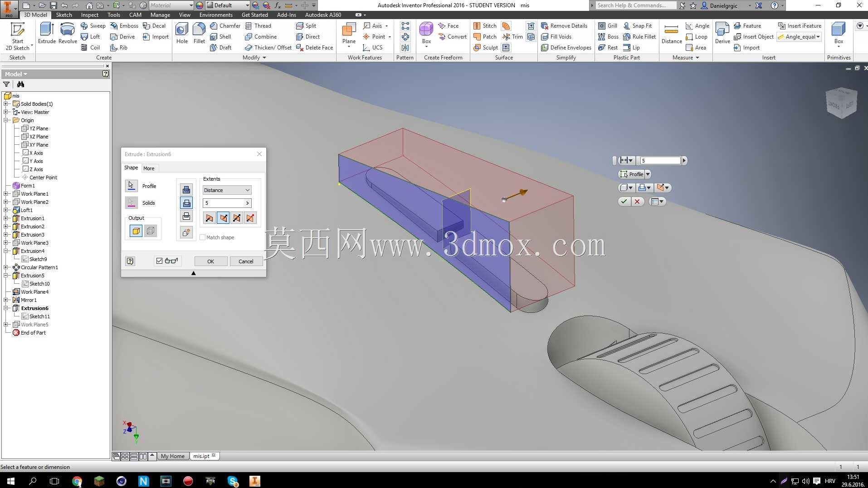The width and height of the screenshot is (868, 488).
Task: Collapse the Origin folder node
Action: 6,120
